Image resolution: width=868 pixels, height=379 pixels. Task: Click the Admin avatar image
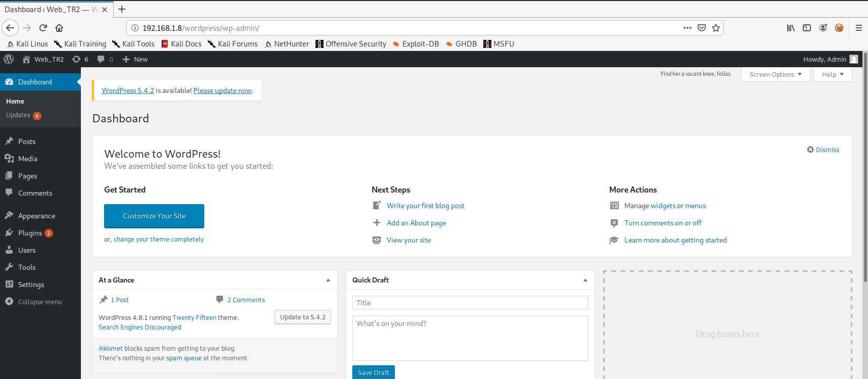pos(854,59)
